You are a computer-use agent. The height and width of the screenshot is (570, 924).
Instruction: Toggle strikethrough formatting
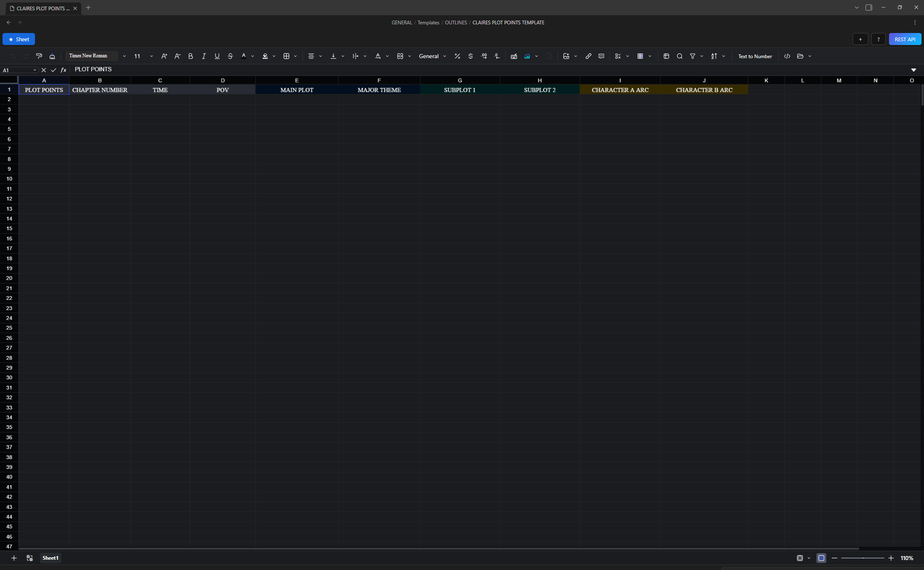tap(230, 56)
